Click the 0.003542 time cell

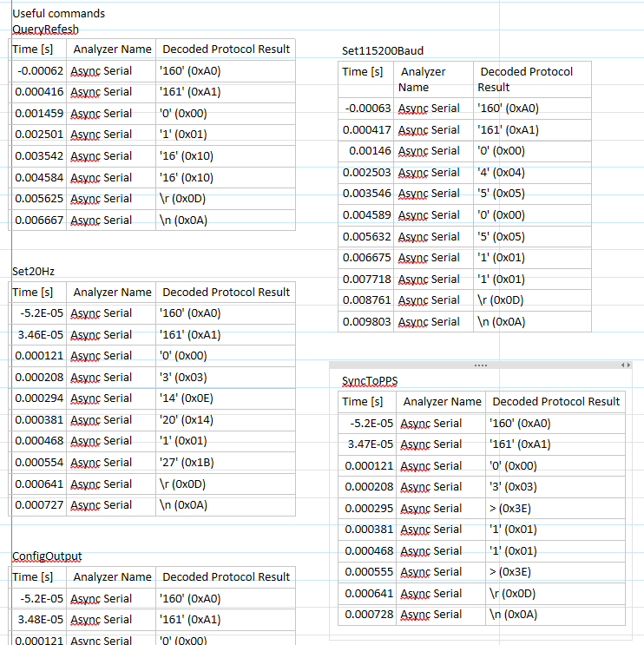pos(39,156)
